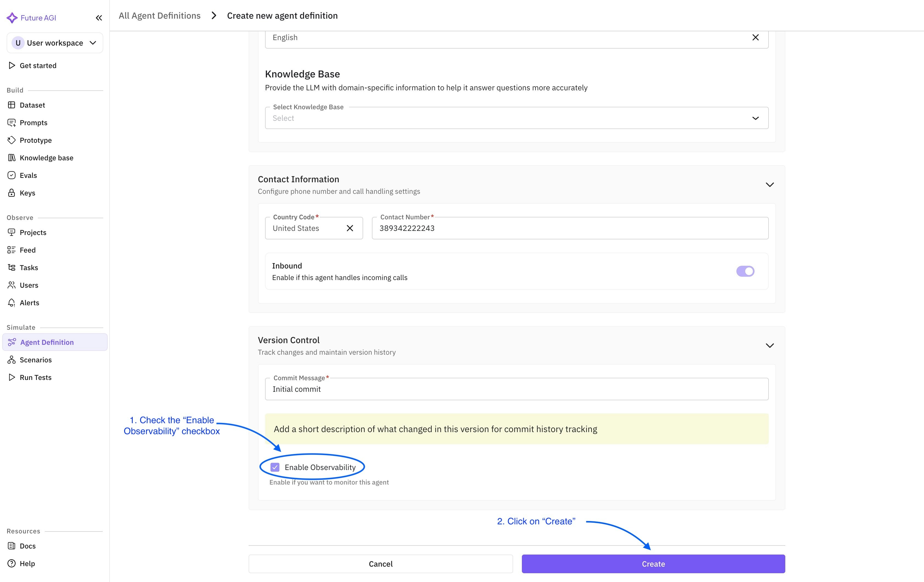Image resolution: width=924 pixels, height=582 pixels.
Task: Collapse the Version Control section
Action: click(769, 345)
